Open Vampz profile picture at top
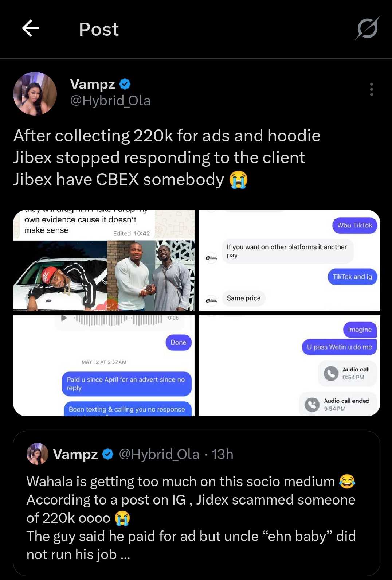Viewport: 392px width, 580px height. pyautogui.click(x=35, y=94)
